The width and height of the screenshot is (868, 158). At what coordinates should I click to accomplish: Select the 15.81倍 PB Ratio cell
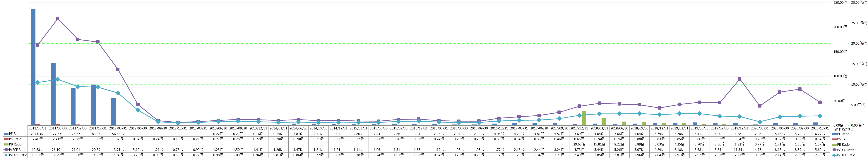[599, 145]
